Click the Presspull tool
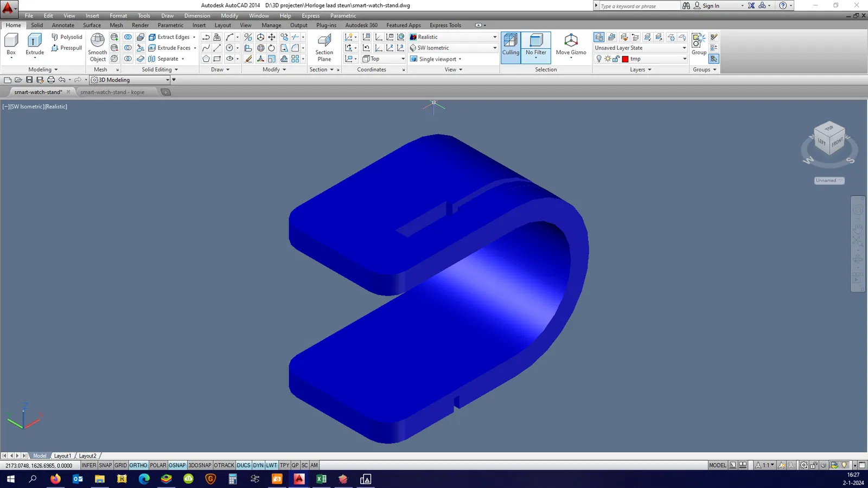 67,48
